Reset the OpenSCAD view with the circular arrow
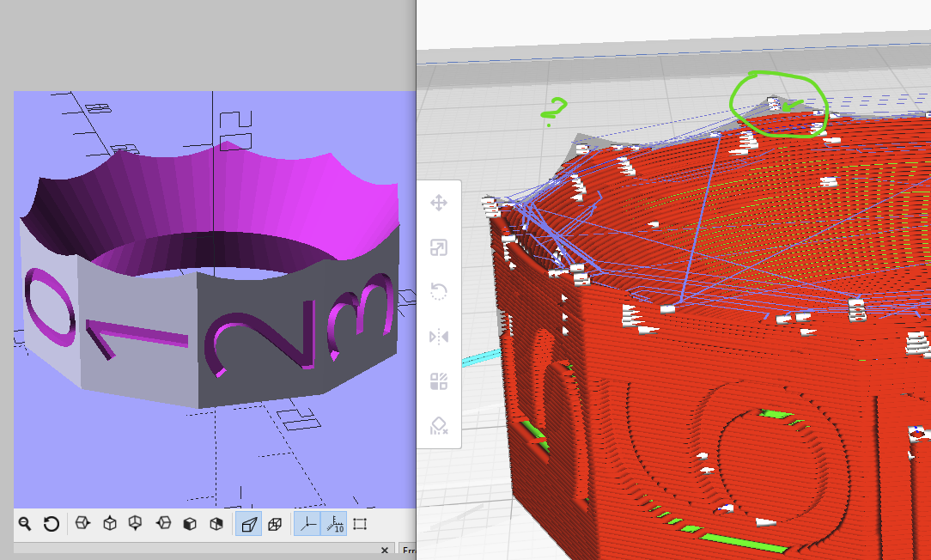Viewport: 931px width, 560px height. [x=52, y=524]
